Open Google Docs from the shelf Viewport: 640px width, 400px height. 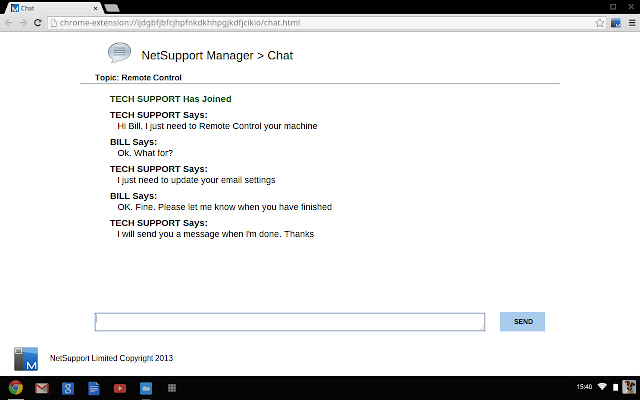click(x=93, y=388)
